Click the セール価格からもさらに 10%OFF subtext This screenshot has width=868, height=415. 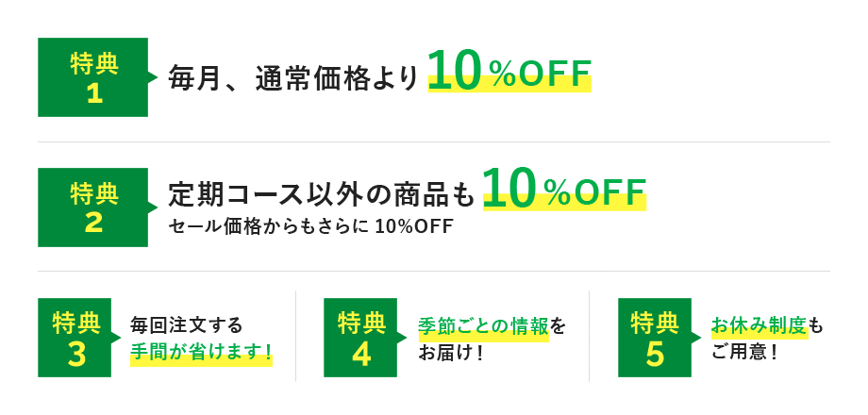(x=310, y=227)
